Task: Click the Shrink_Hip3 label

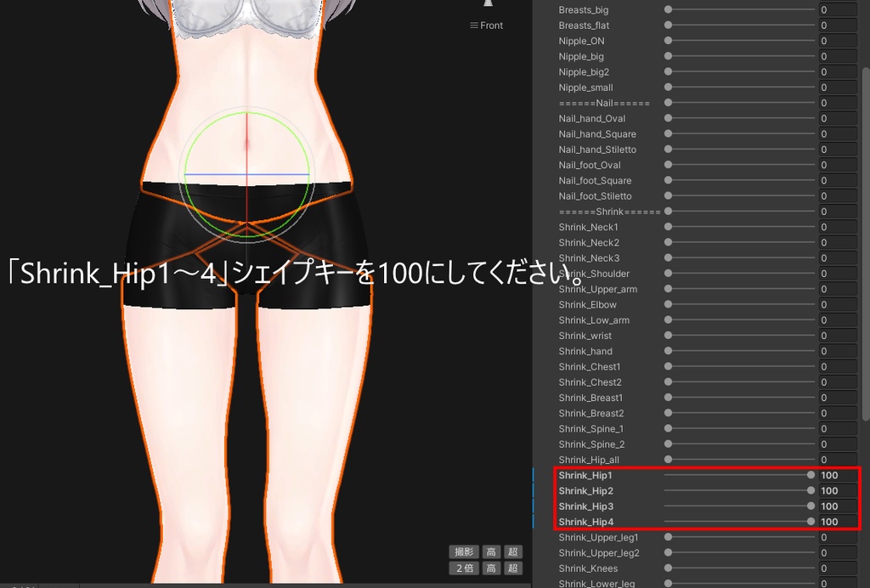Action: (586, 506)
